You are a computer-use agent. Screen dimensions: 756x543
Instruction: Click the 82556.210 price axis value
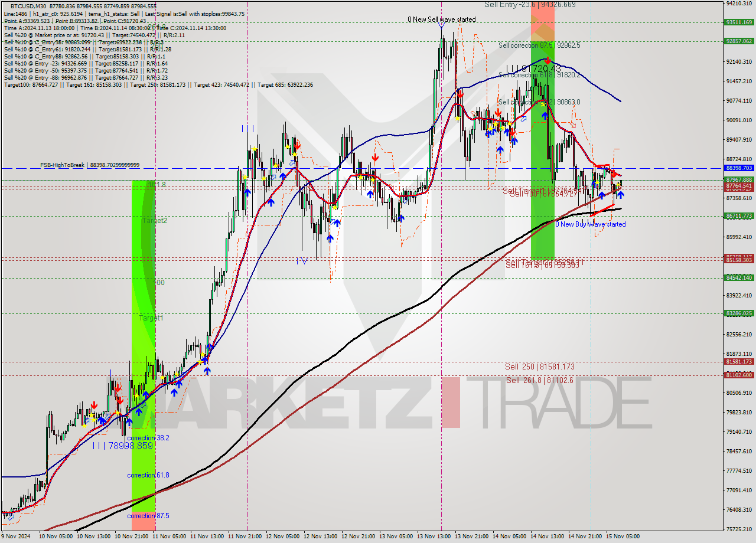click(739, 334)
